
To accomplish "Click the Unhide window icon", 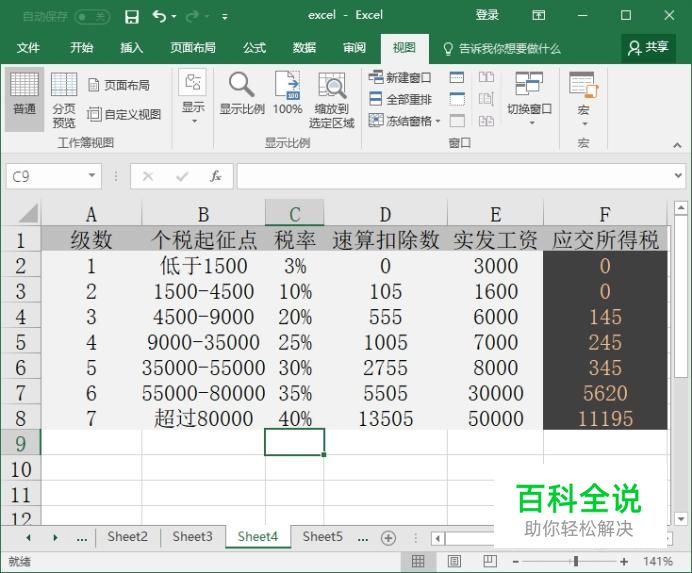I will 457,121.
